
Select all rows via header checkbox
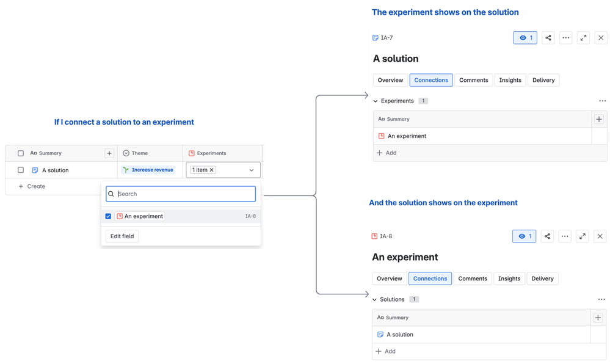pos(21,153)
